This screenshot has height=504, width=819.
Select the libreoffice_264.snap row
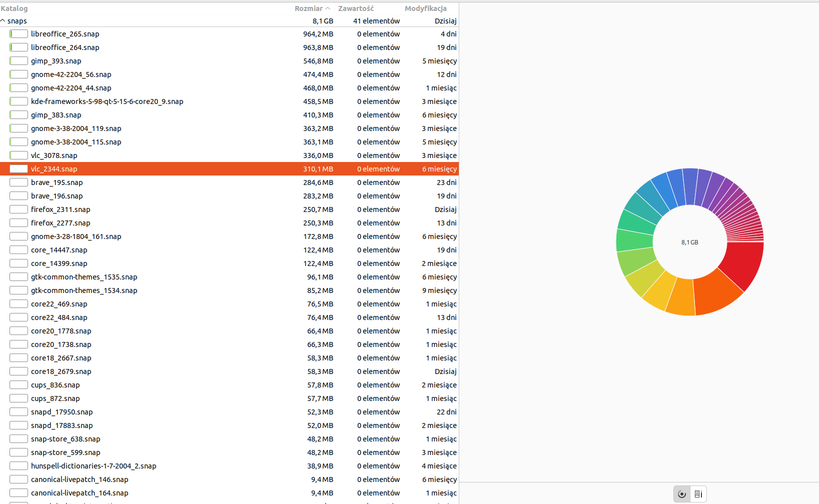point(229,47)
